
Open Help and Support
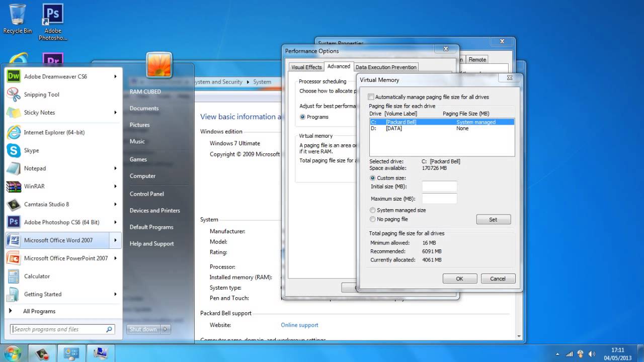point(151,243)
